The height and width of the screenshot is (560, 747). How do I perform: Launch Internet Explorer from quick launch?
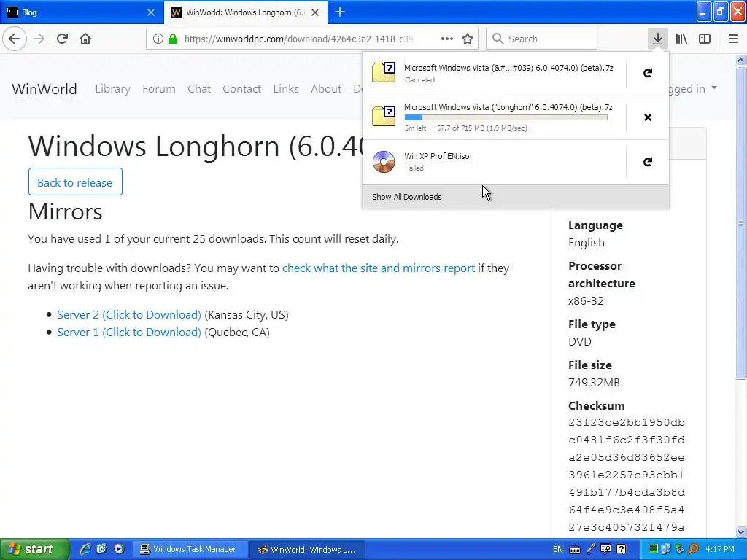(x=85, y=549)
